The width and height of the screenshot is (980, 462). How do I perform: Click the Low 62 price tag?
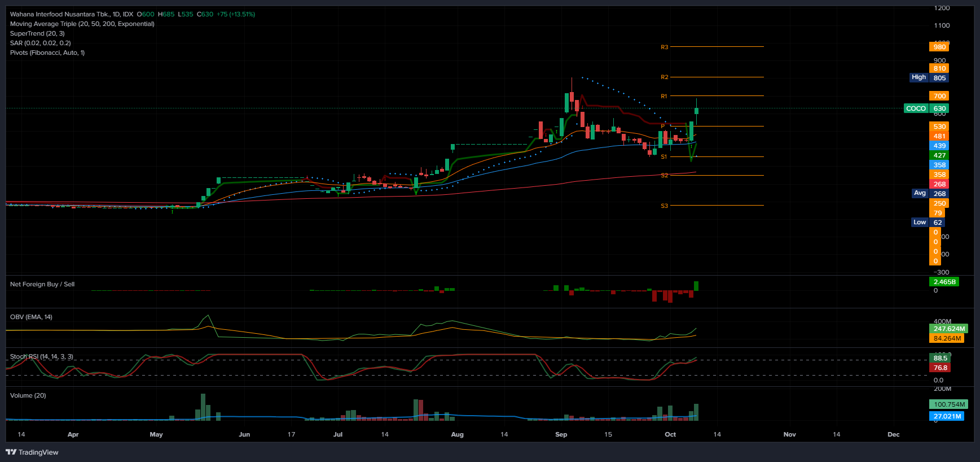[x=928, y=222]
